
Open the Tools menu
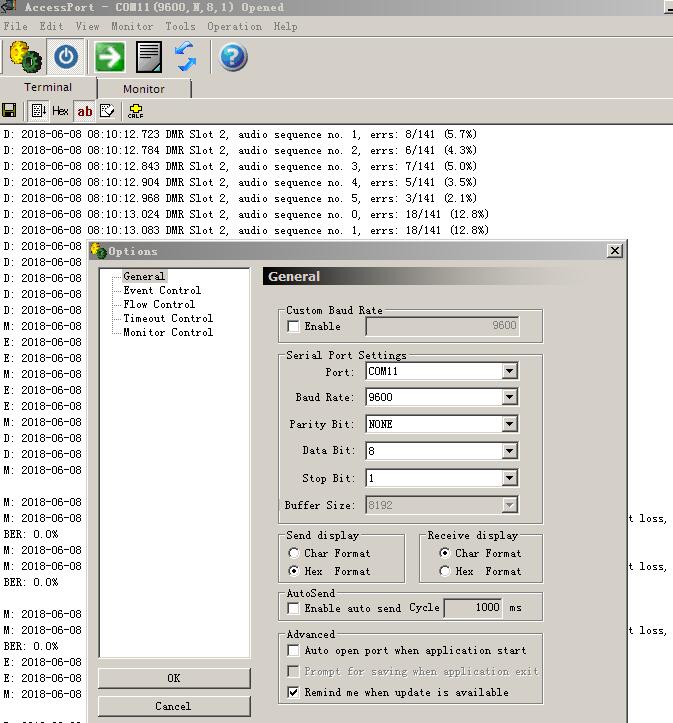[x=180, y=26]
